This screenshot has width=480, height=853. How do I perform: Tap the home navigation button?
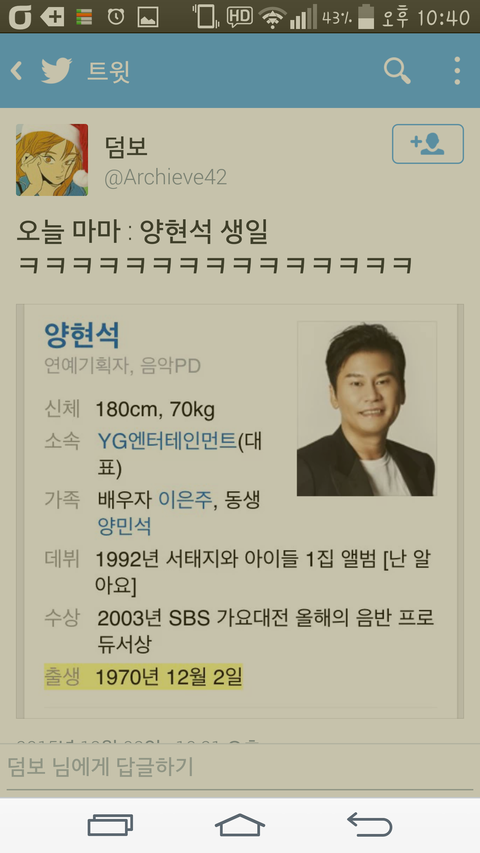tap(239, 825)
